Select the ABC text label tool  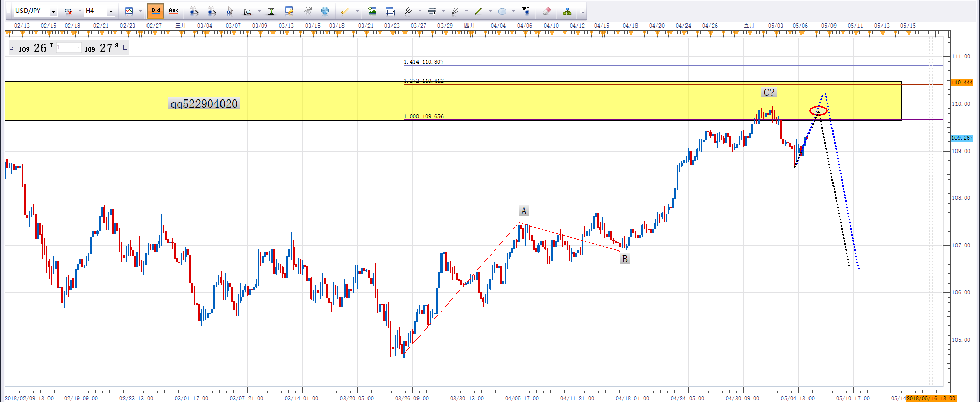tap(525, 11)
